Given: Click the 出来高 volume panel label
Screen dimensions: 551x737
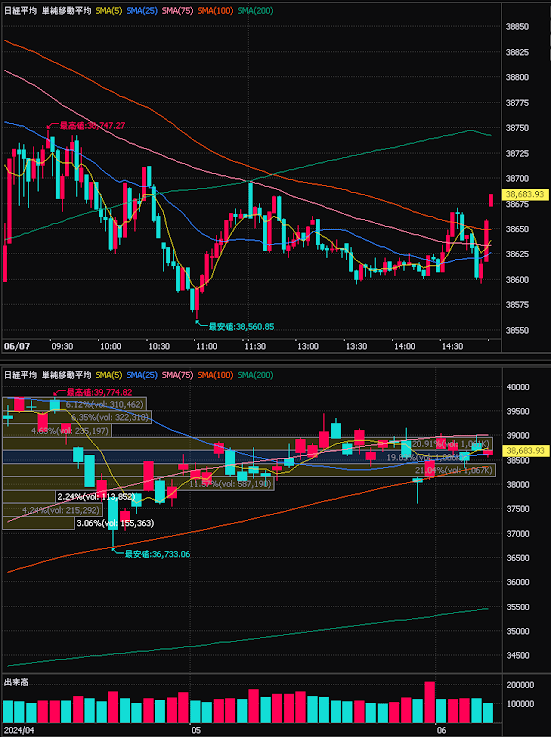Looking at the screenshot, I should tap(16, 682).
